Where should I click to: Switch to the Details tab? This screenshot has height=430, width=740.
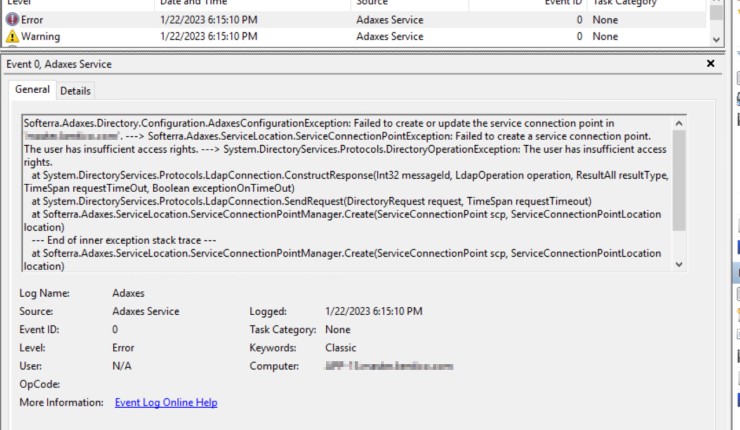[75, 91]
